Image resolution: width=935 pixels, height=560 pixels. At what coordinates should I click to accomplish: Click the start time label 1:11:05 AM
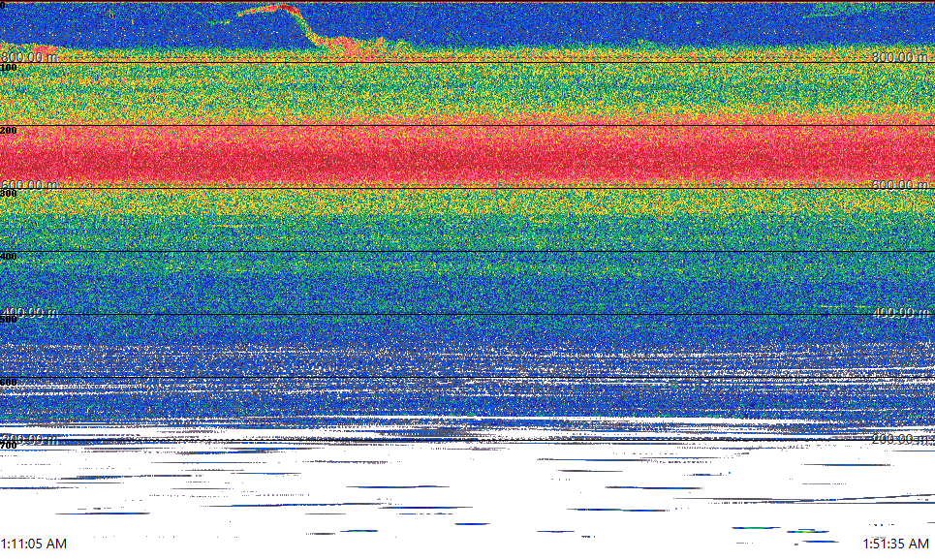[34, 544]
